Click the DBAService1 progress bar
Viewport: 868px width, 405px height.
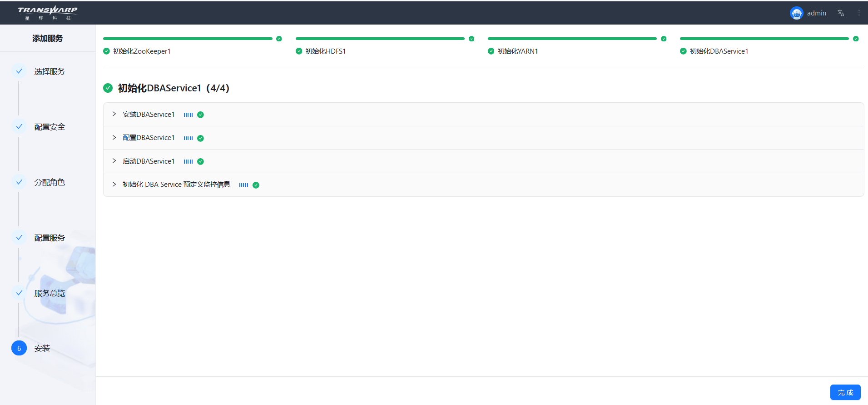(764, 39)
